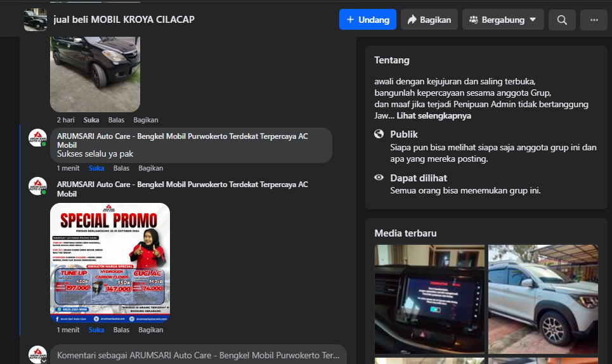Viewport: 612px width, 364px height.
Task: Open group search with magnifier icon
Action: click(562, 20)
